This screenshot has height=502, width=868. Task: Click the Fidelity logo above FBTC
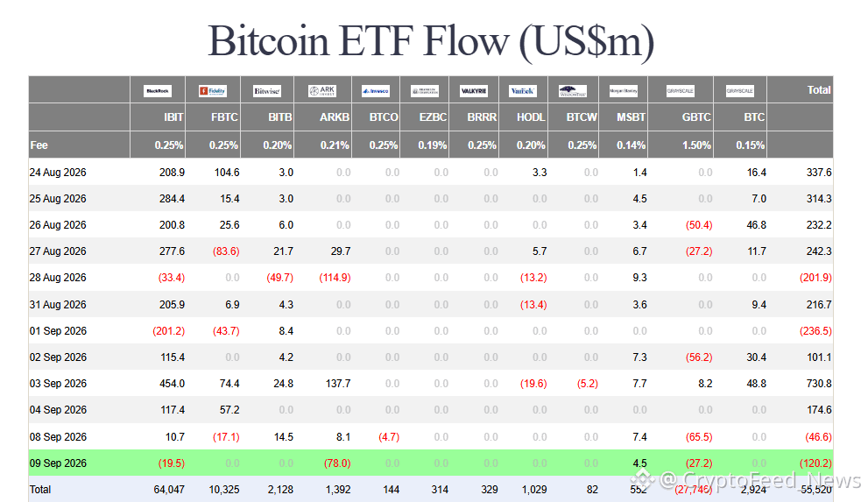(x=213, y=91)
